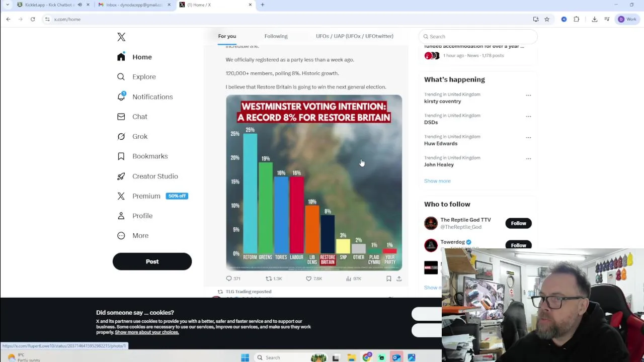The image size is (644, 362).
Task: Switch to Kicklet.app browser tab
Action: click(x=49, y=5)
